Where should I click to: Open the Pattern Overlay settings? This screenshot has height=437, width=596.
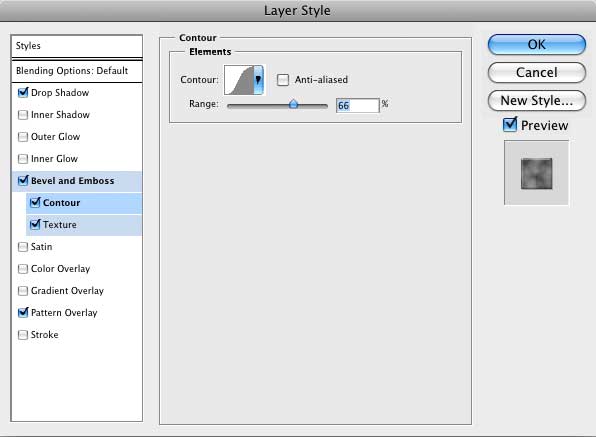click(64, 313)
